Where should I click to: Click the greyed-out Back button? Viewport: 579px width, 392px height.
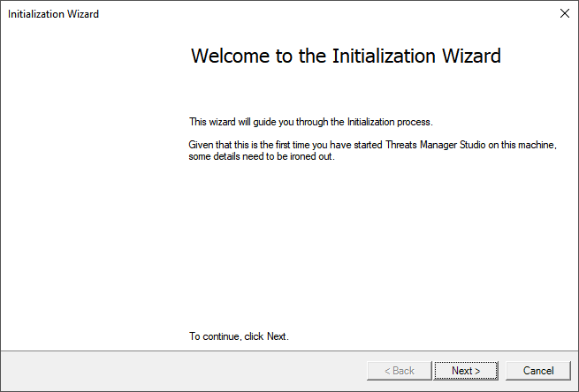[399, 371]
